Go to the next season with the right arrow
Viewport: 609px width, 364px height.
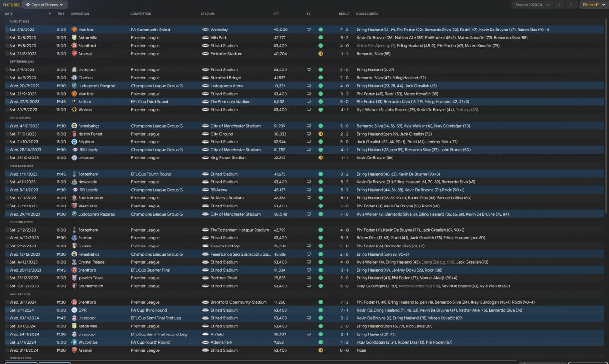pos(572,5)
